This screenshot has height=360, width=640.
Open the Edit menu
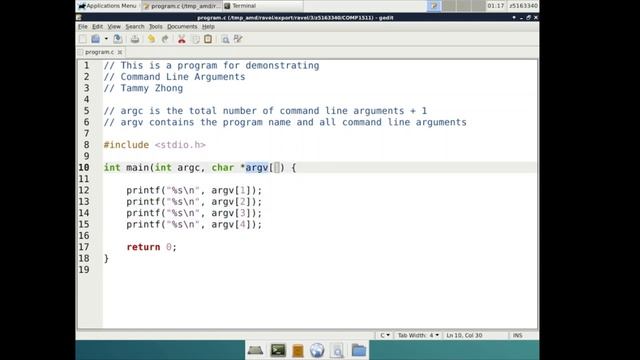(x=97, y=27)
